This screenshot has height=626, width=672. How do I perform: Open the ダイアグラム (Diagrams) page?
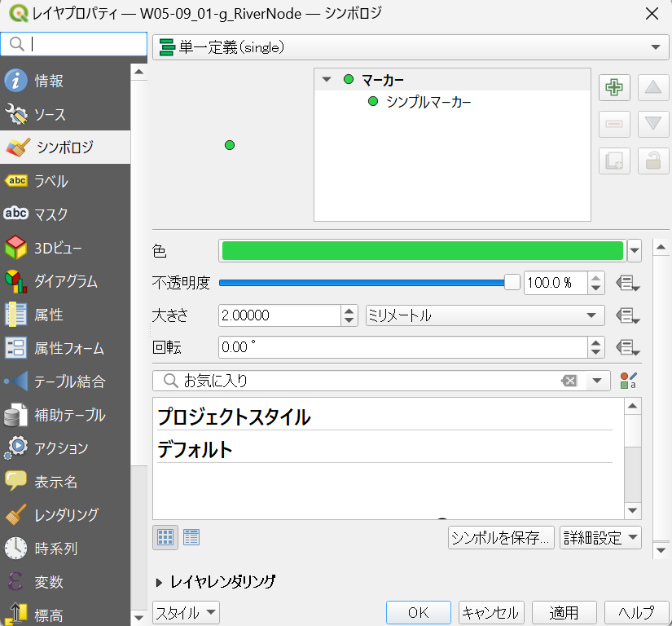tap(65, 281)
